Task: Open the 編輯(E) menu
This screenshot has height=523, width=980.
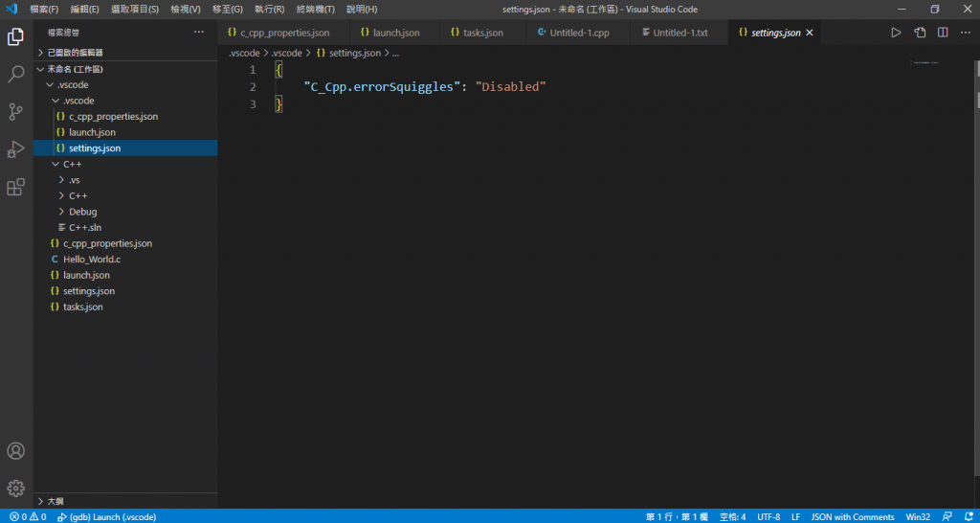Action: (x=85, y=10)
